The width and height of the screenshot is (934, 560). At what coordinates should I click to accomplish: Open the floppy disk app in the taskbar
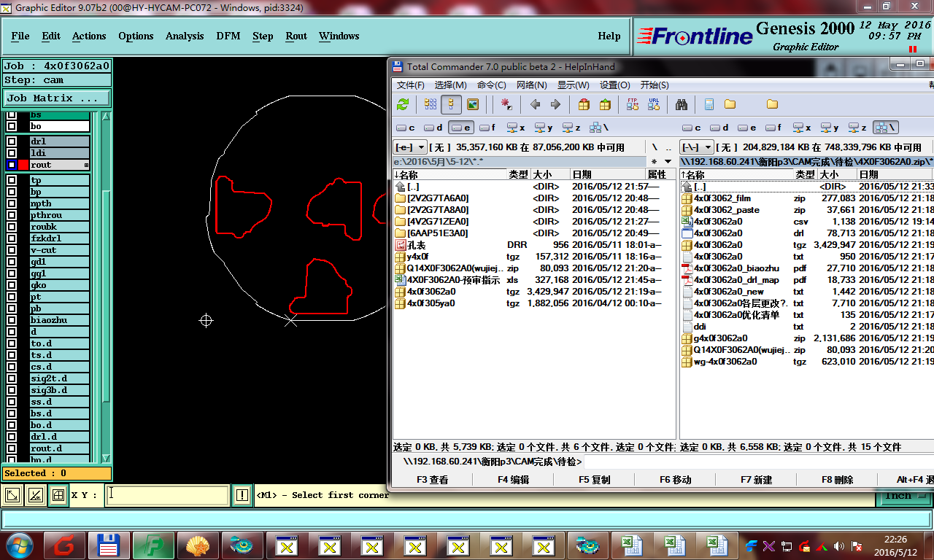point(109,545)
